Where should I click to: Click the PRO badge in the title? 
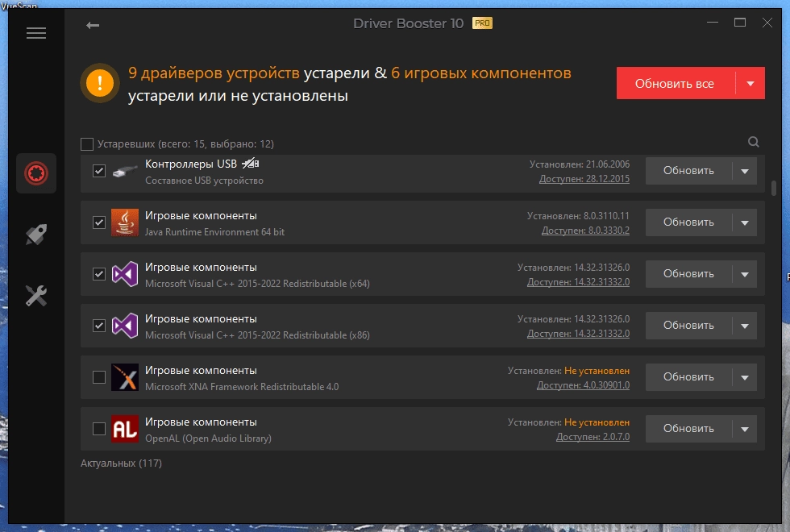482,23
